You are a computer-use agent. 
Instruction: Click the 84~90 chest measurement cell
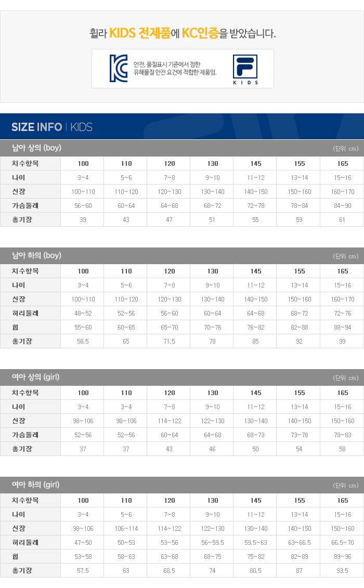click(x=342, y=206)
